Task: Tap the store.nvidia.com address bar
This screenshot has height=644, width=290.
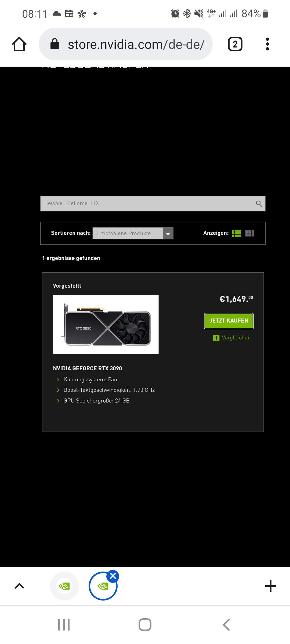Action: click(x=126, y=44)
